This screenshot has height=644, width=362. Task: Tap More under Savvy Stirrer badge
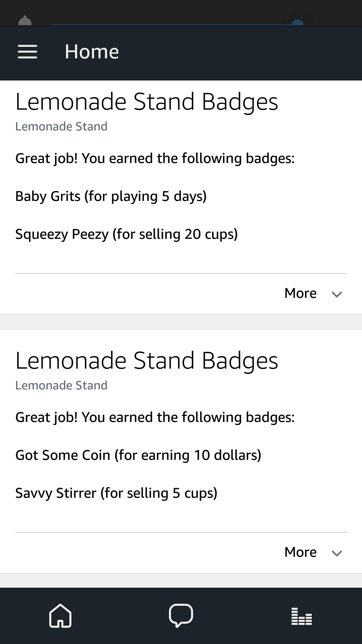[300, 552]
